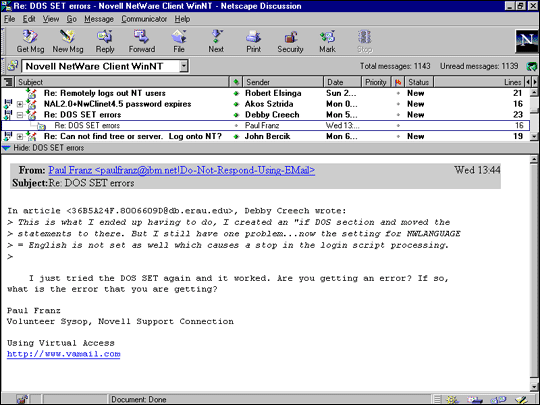Toggle flag on Paul Franz message
540x405 pixels.
pyautogui.click(x=398, y=126)
